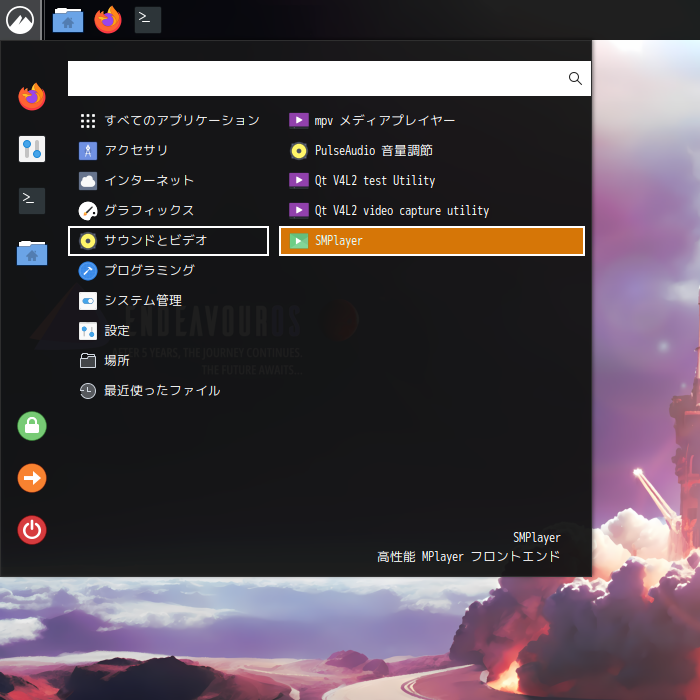
Task: Open 最近使ったファイル list
Action: [169, 391]
